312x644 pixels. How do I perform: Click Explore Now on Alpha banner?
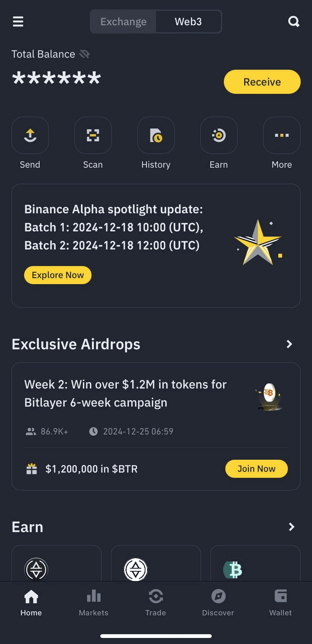[x=58, y=275]
